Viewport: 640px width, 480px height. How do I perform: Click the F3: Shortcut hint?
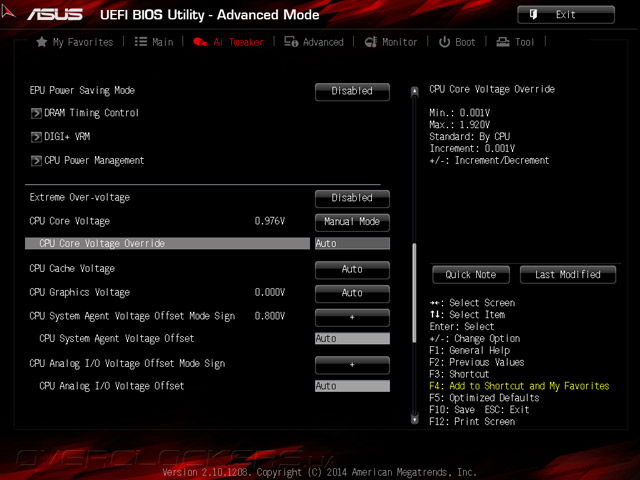coord(459,374)
